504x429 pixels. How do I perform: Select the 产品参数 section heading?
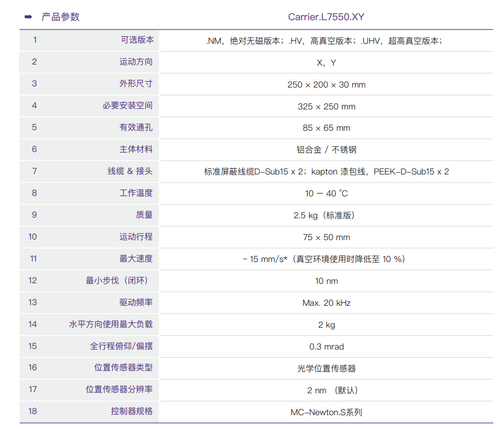[60, 17]
